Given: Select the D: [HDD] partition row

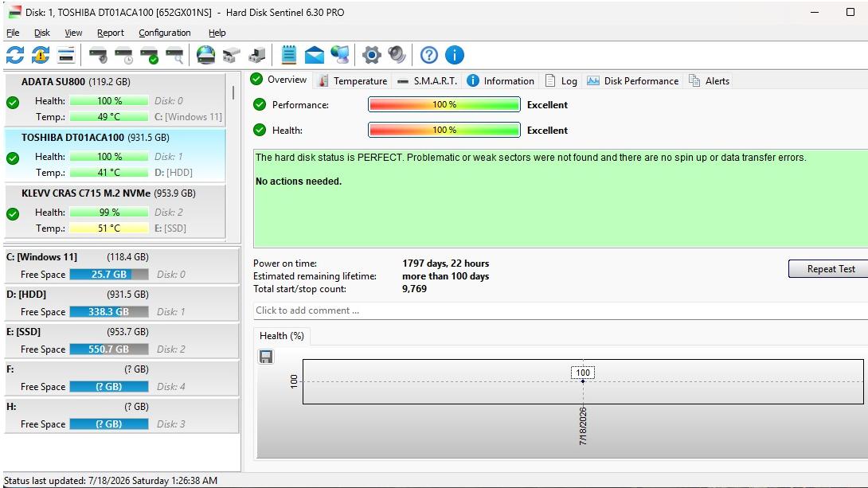Looking at the screenshot, I should pos(121,303).
